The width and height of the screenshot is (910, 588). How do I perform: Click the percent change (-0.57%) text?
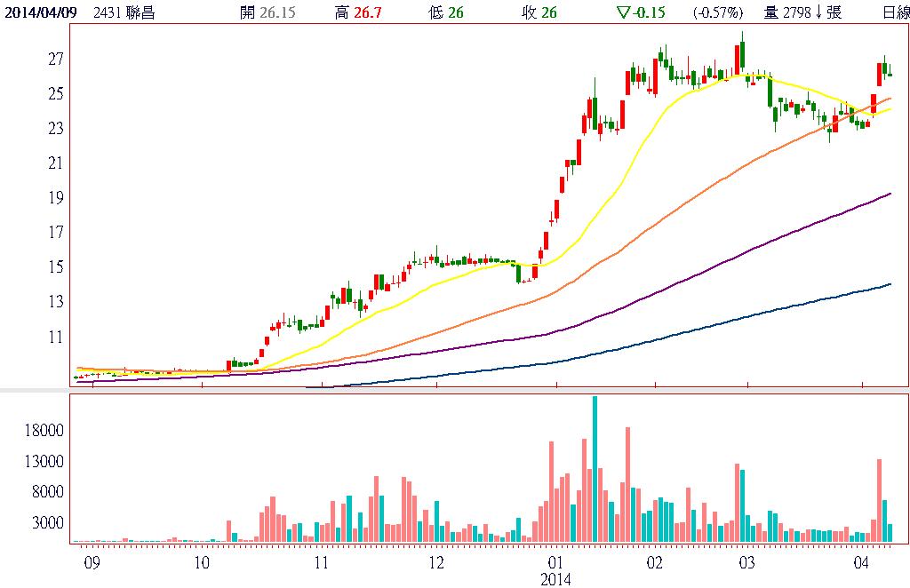[717, 12]
